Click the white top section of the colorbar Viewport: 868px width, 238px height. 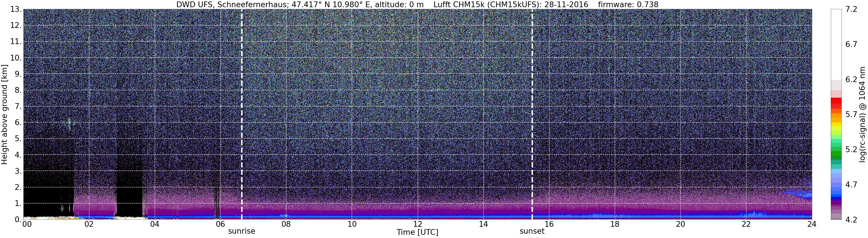[x=836, y=44]
